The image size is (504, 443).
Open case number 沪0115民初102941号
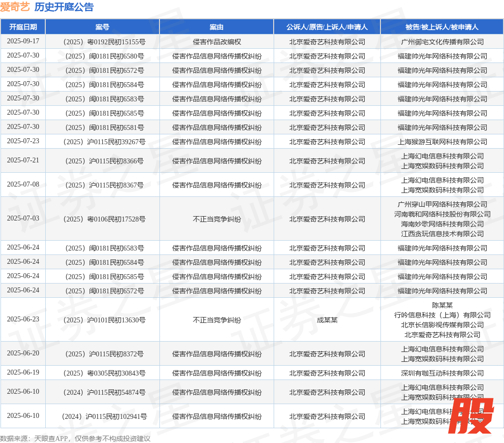pos(102,416)
